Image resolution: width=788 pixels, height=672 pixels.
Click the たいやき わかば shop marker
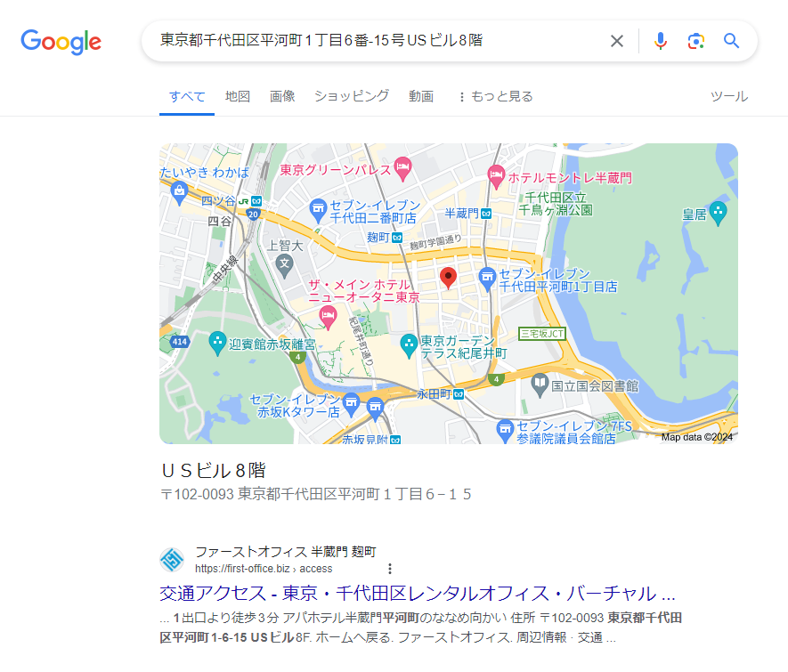click(x=179, y=192)
